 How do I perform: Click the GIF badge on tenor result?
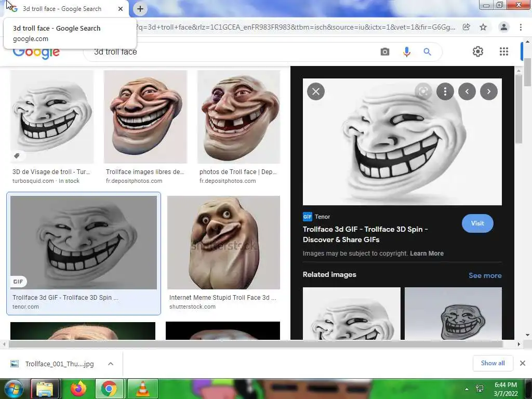click(x=18, y=282)
